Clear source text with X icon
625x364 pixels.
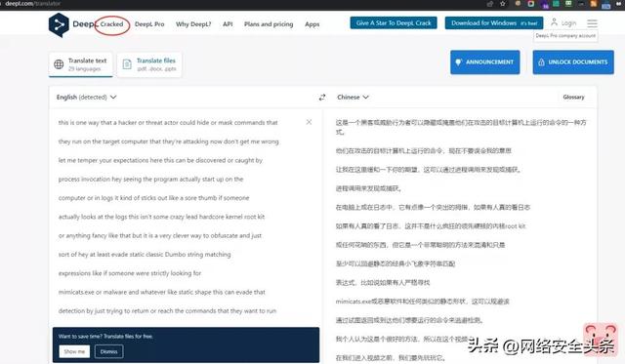(309, 122)
